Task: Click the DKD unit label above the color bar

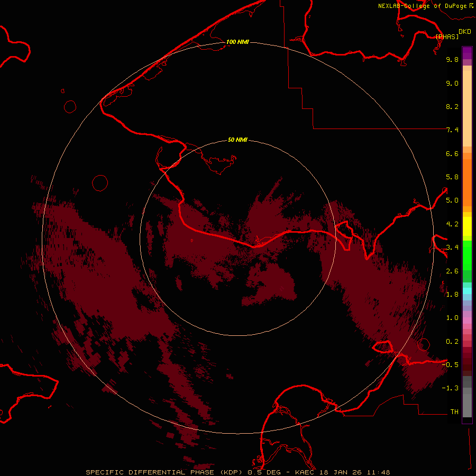Action: [x=465, y=32]
